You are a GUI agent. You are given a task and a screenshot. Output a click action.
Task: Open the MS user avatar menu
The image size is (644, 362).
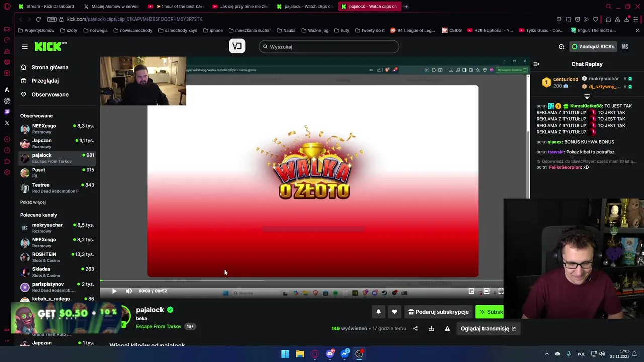(625, 47)
